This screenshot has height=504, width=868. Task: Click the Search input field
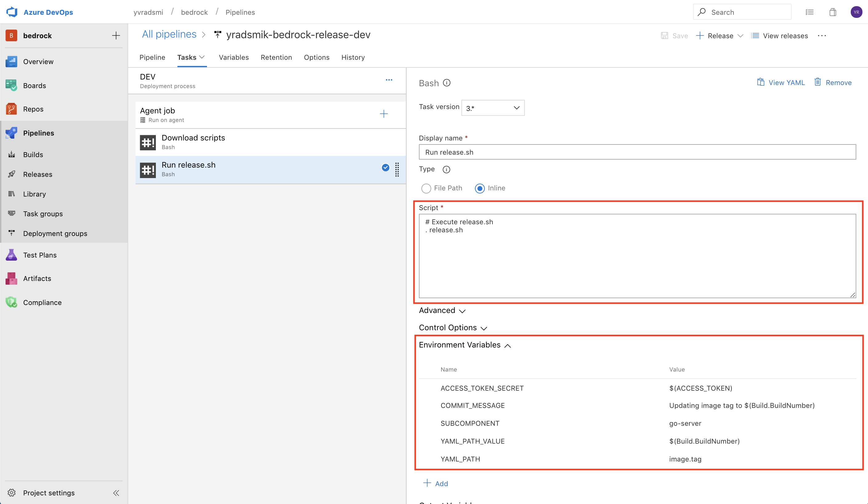tap(742, 12)
